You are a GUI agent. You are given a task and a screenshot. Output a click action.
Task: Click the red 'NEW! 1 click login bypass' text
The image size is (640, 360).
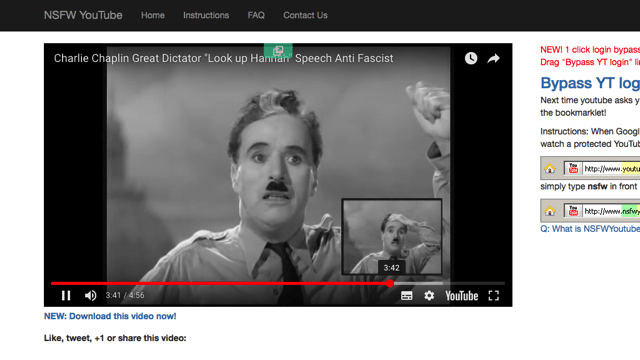coord(590,50)
